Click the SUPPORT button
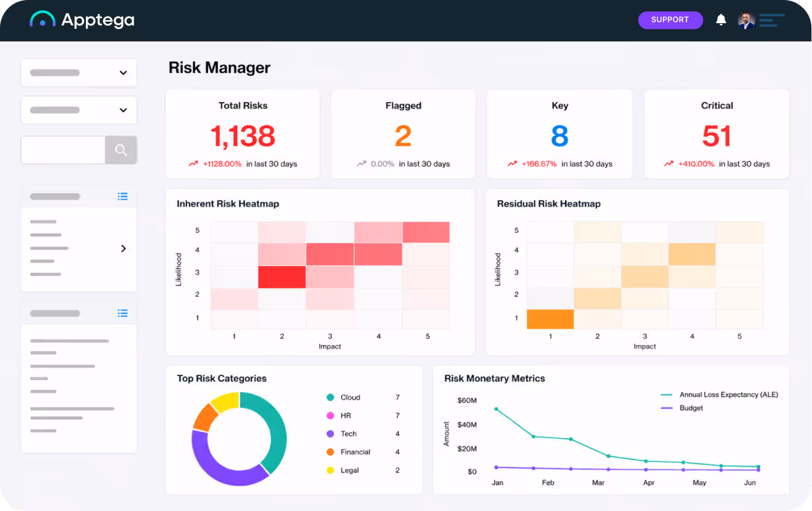The width and height of the screenshot is (812, 511). tap(670, 20)
